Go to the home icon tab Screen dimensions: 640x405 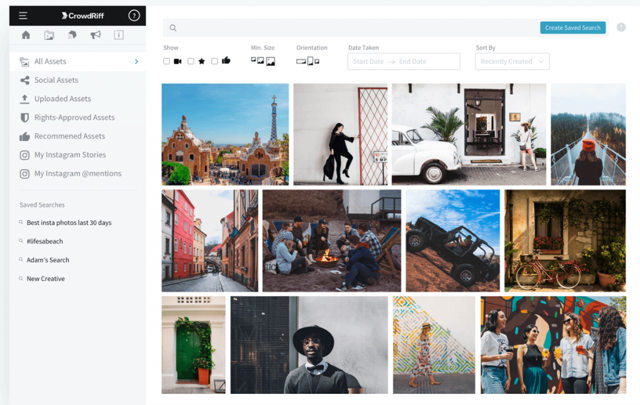point(26,35)
